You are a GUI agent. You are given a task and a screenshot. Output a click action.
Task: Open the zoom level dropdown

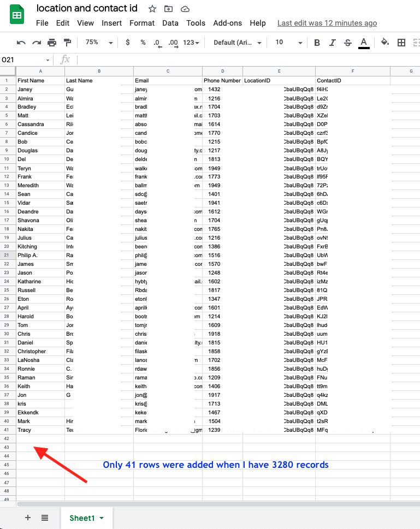point(99,43)
